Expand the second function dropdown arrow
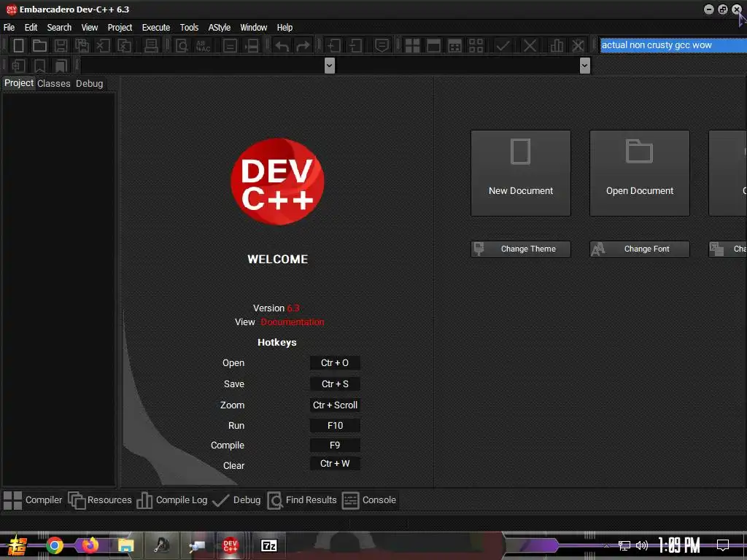Screen dimensions: 747x560 click(585, 65)
